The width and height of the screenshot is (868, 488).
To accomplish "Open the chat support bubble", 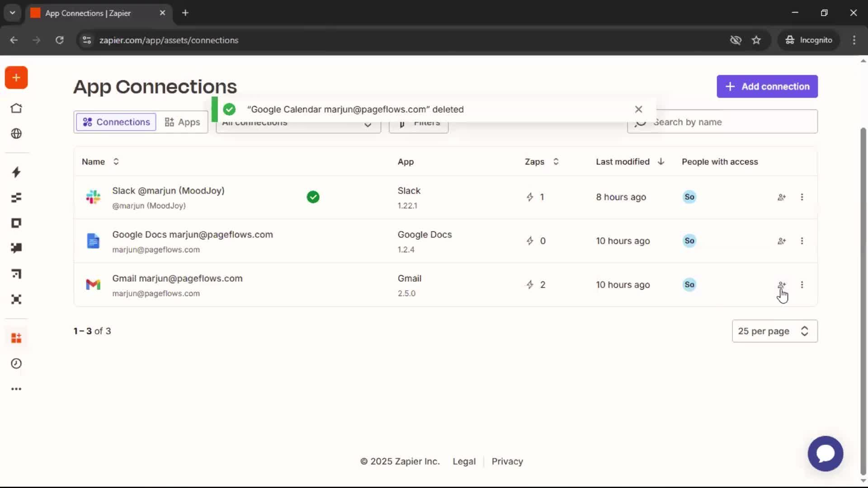I will (x=826, y=454).
